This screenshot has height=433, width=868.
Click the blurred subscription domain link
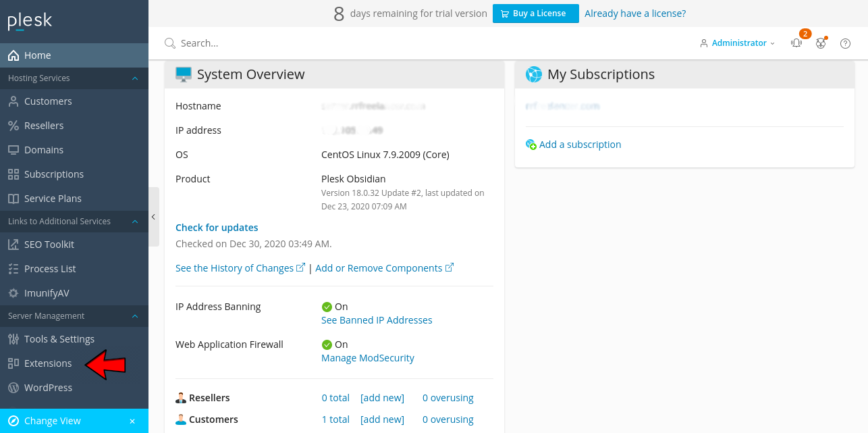(562, 106)
